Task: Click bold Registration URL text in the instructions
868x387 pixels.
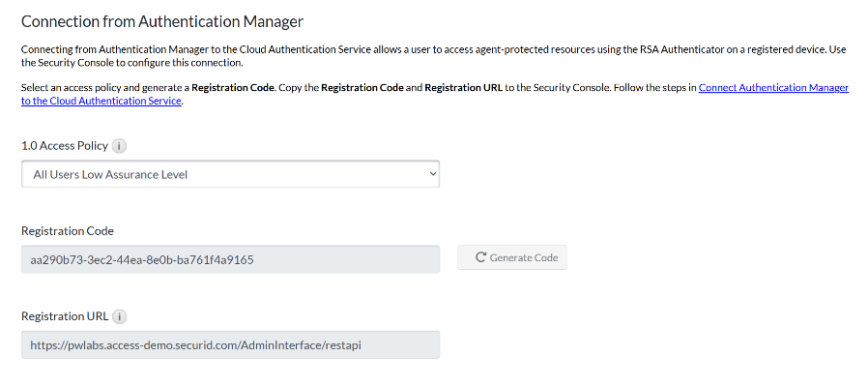Action: click(x=465, y=88)
